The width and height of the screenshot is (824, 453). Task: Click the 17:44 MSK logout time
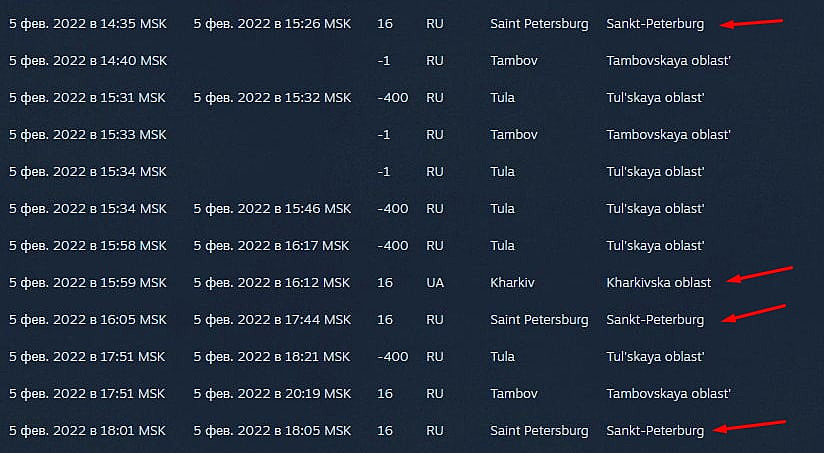[272, 320]
